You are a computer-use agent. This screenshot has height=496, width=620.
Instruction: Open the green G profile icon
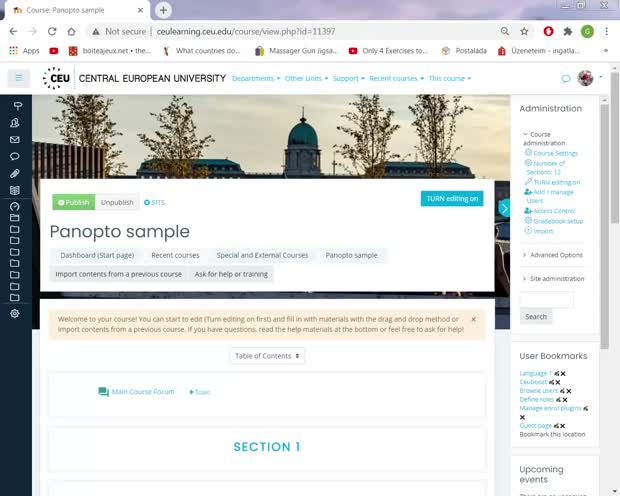coord(587,31)
